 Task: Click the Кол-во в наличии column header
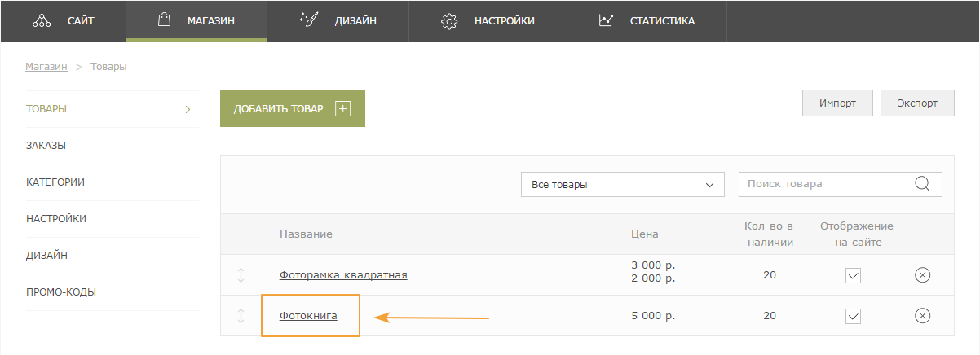click(x=769, y=234)
